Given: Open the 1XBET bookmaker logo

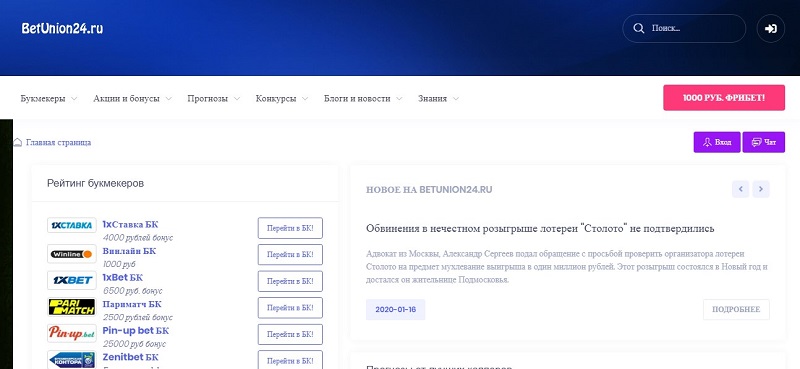Looking at the screenshot, I should pyautogui.click(x=72, y=280).
